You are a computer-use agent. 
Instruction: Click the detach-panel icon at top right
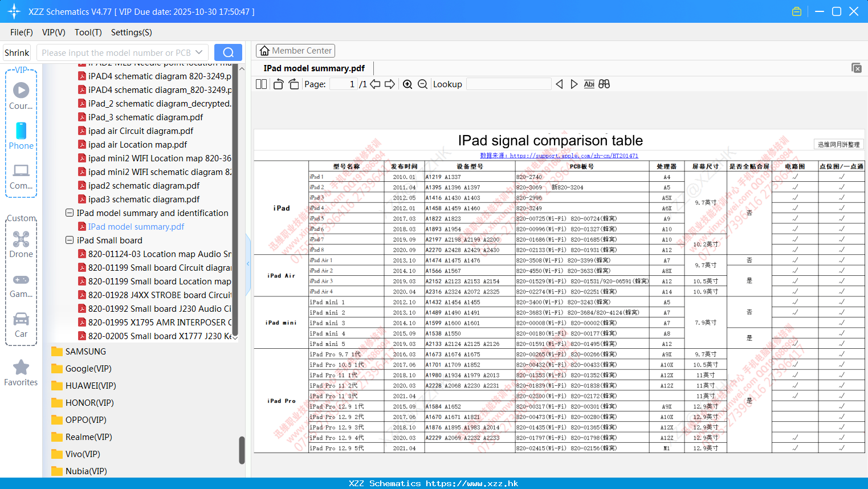[857, 68]
